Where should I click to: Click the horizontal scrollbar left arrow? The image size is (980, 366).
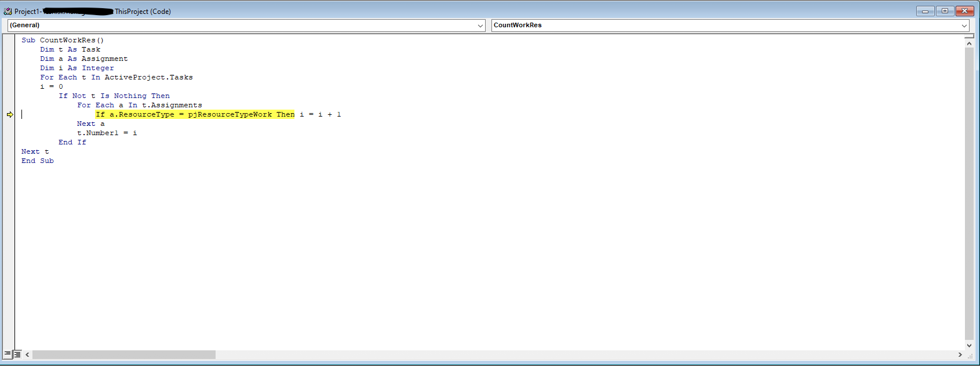click(x=27, y=354)
